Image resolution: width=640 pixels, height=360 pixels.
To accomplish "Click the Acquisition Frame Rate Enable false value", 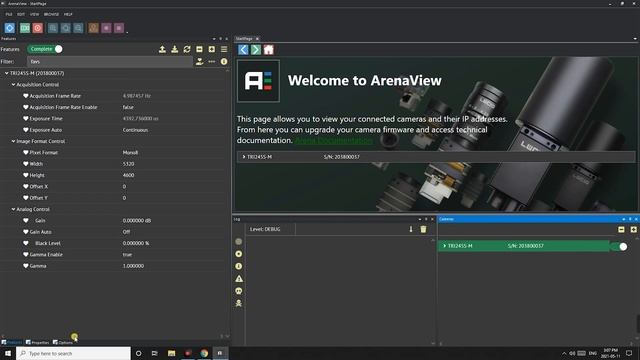I will click(128, 107).
